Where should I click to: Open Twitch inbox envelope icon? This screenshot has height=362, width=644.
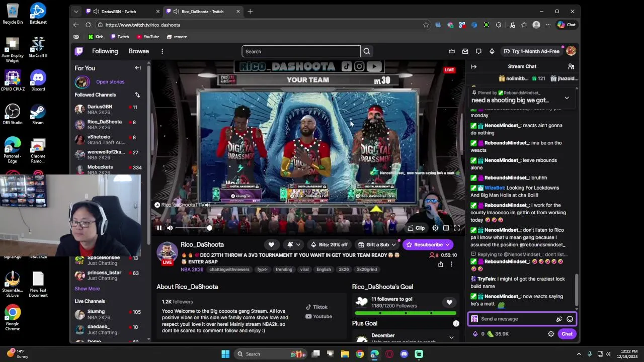click(465, 51)
